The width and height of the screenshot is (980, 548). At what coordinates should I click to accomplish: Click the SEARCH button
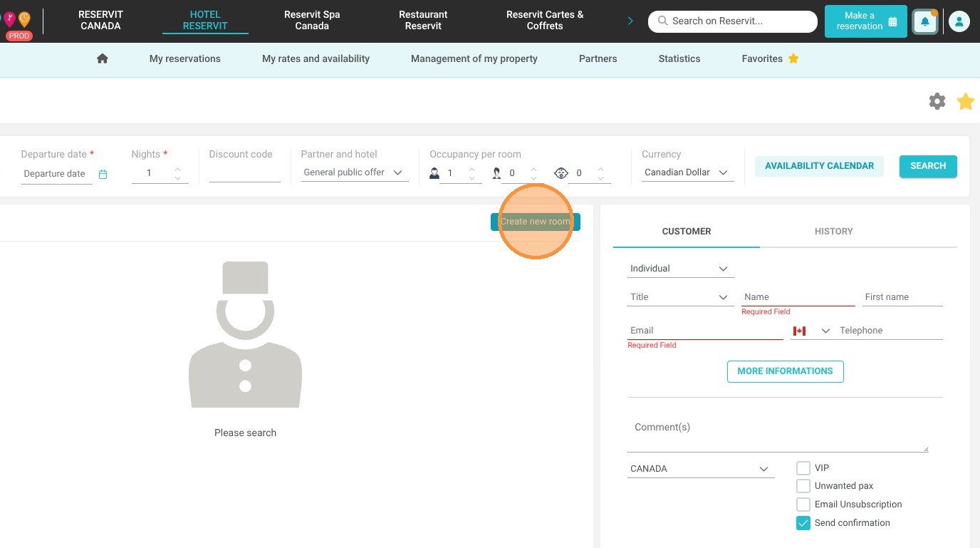tap(928, 166)
